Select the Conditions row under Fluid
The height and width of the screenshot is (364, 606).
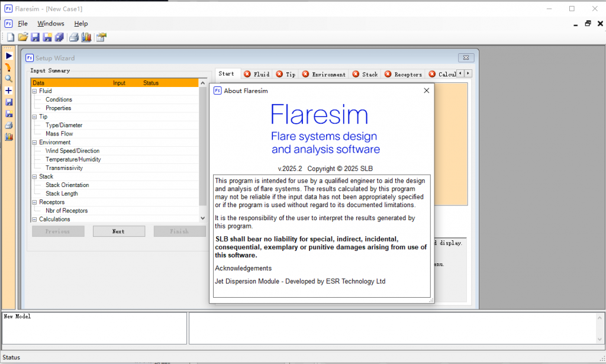(59, 99)
